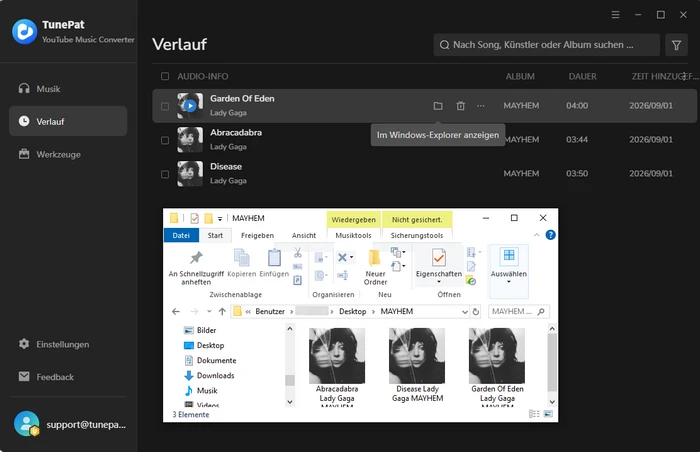Screen dimensions: 700x452
Task: Click the filter funnel icon
Action: [676, 45]
